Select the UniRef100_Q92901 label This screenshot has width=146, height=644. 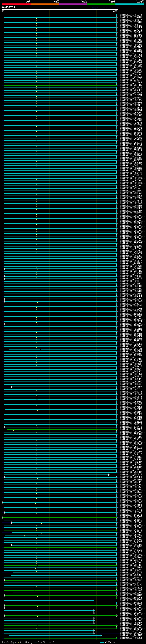[x=131, y=557]
